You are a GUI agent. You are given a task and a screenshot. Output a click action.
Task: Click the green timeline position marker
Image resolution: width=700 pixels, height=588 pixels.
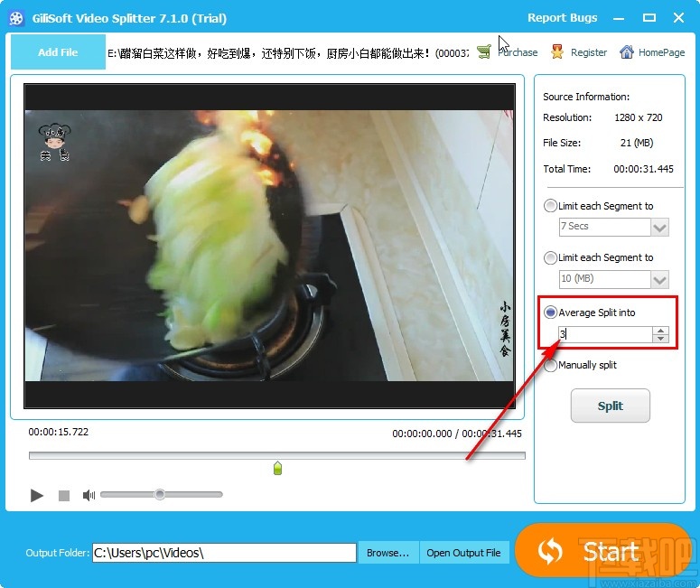tap(277, 469)
